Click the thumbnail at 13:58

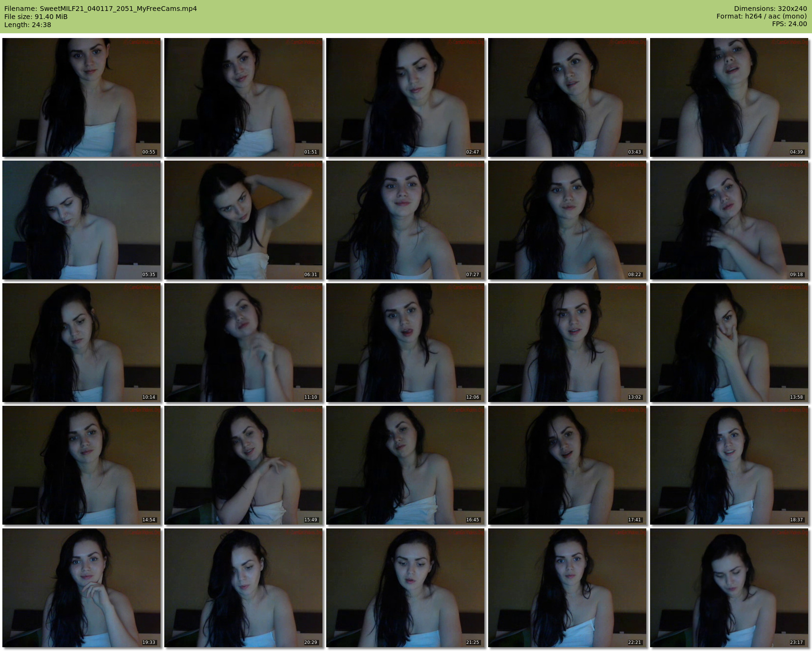point(729,343)
